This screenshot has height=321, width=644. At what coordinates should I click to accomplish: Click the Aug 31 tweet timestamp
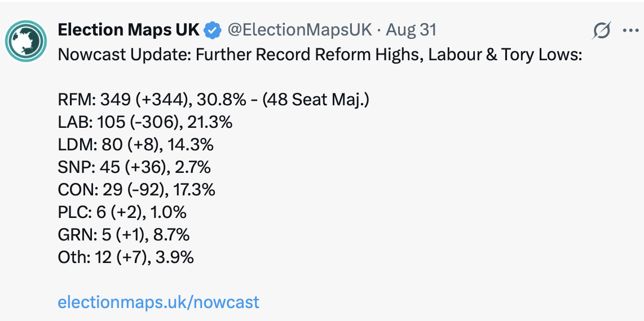coord(411,30)
